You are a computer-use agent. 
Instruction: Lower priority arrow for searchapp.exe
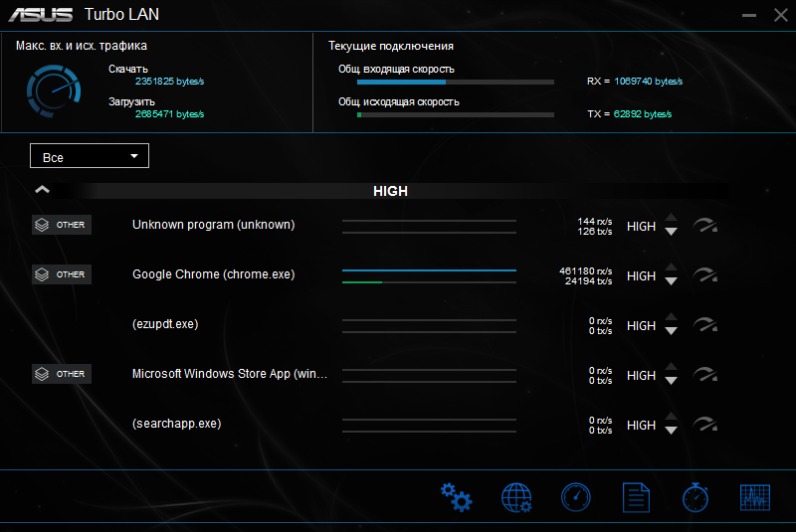pyautogui.click(x=671, y=431)
